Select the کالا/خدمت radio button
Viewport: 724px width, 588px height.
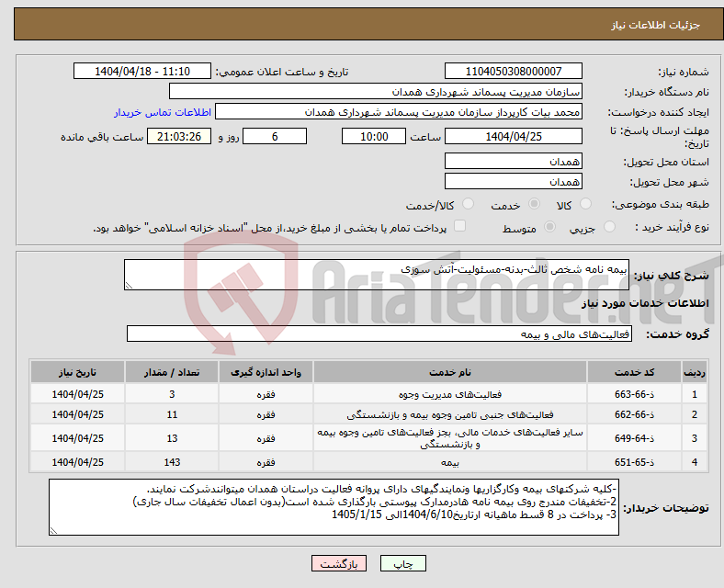[x=469, y=204]
